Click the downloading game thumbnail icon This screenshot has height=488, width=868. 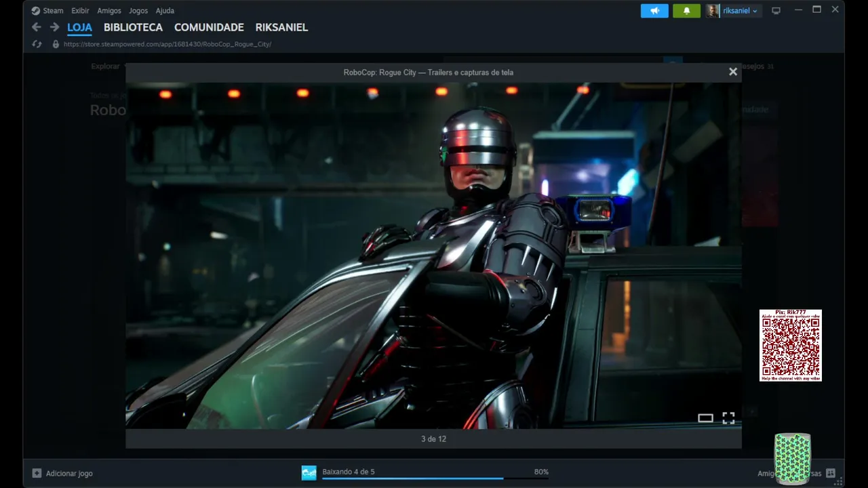tap(309, 473)
